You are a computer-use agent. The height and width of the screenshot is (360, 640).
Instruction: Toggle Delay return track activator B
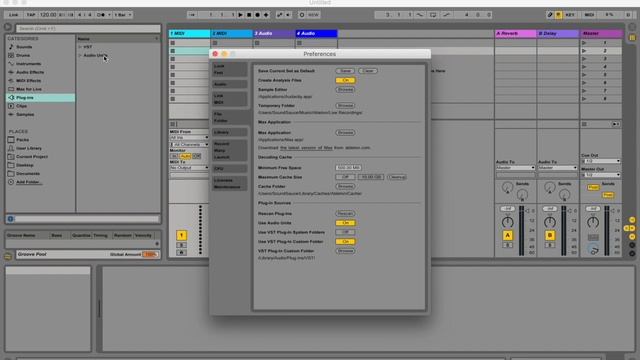pyautogui.click(x=550, y=236)
